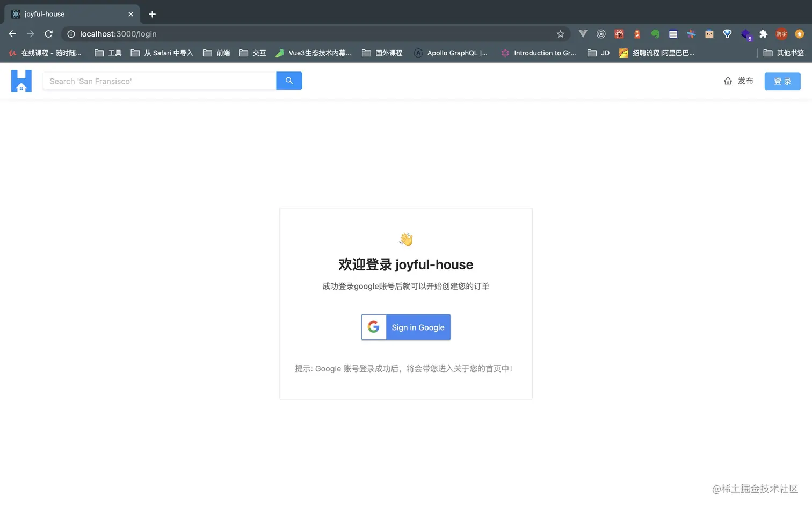Viewport: 812px width, 508px height.
Task: Open the 交互 bookmarks folder
Action: coord(252,53)
